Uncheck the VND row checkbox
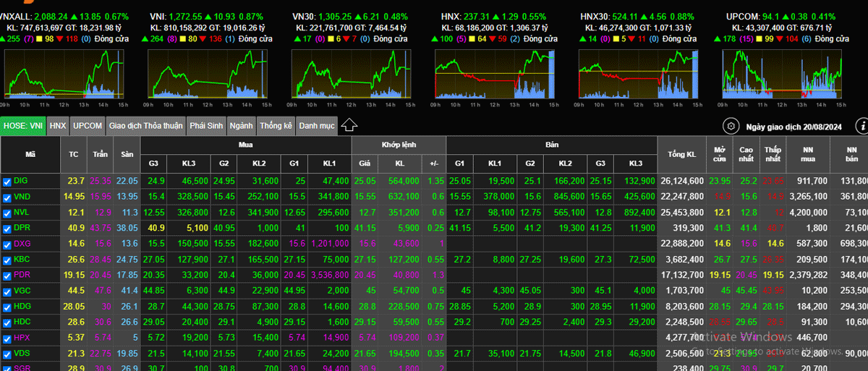This screenshot has height=371, width=868. [x=7, y=197]
